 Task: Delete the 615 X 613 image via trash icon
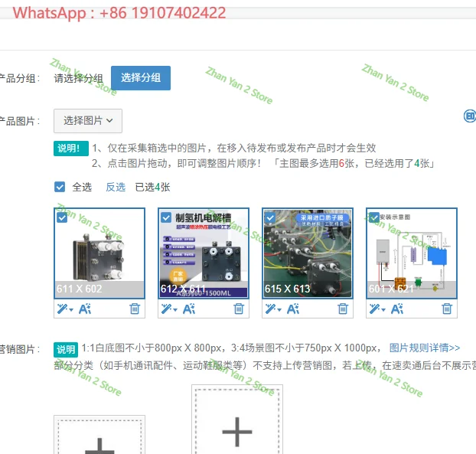[x=343, y=309]
